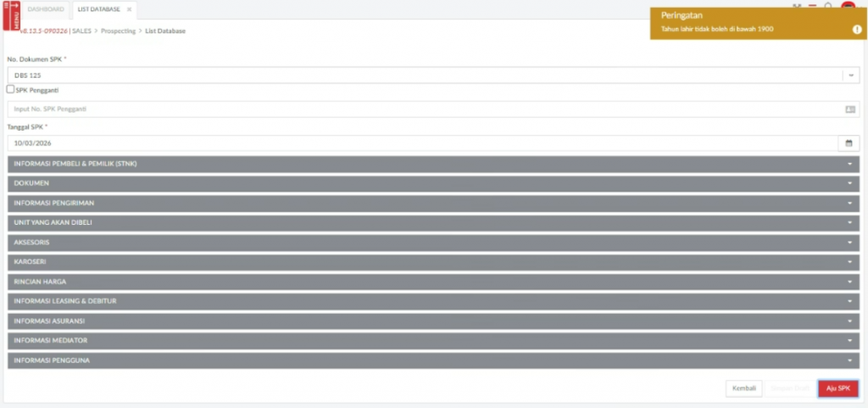The width and height of the screenshot is (868, 408).
Task: Open the user profile avatar
Action: click(x=848, y=6)
